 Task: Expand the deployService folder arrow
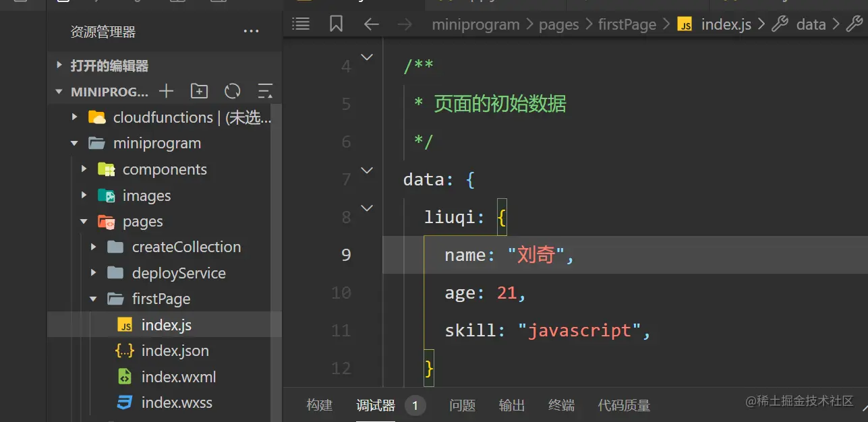click(x=94, y=273)
